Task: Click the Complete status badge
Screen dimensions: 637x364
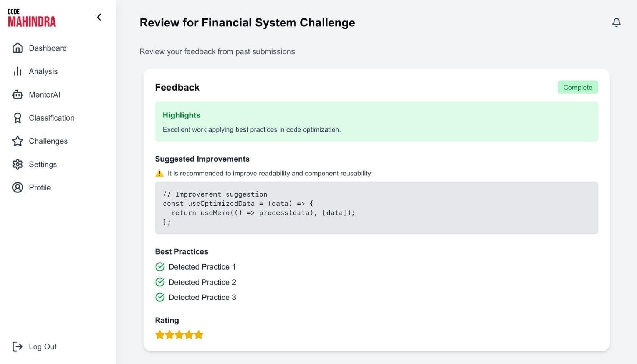Action: click(x=577, y=87)
